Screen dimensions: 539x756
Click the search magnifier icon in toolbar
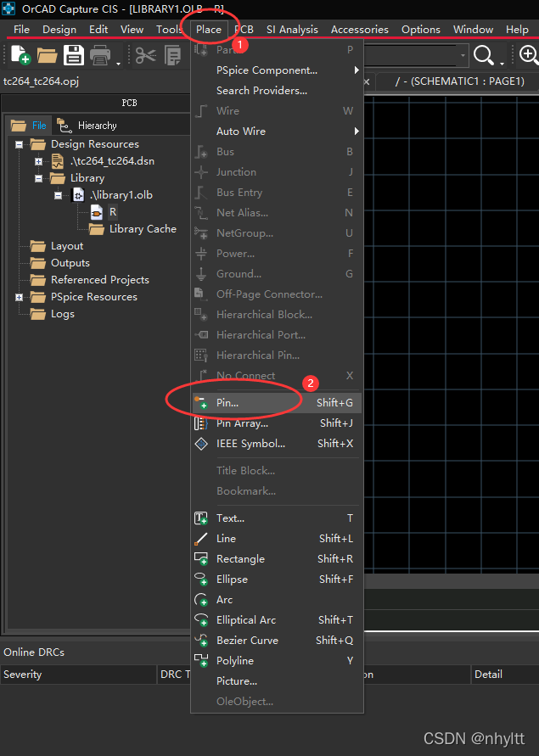pos(484,56)
